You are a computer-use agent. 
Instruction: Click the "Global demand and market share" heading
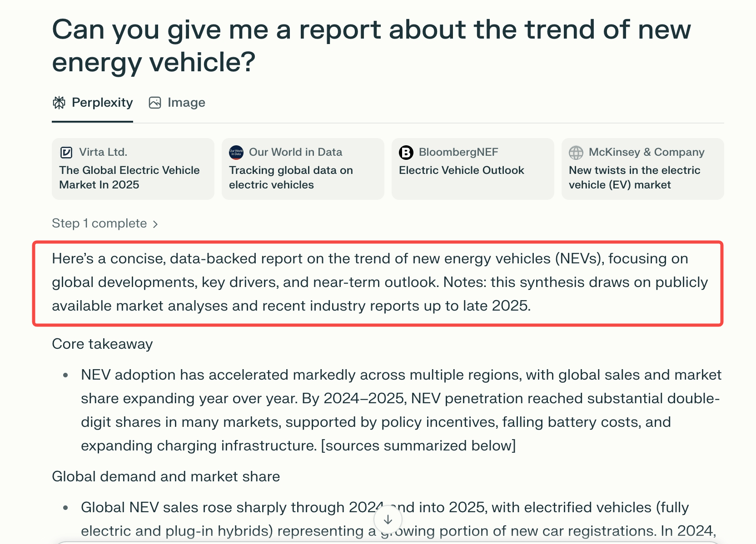pos(166,476)
